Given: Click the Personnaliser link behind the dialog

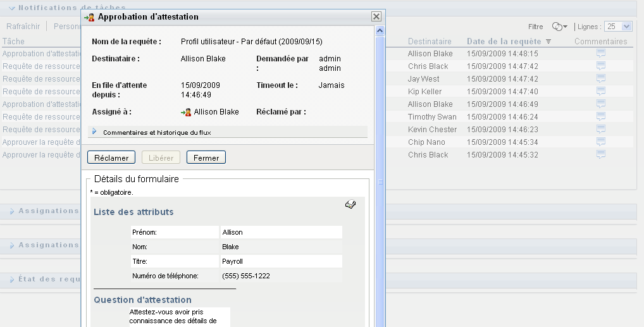Looking at the screenshot, I should (67, 27).
